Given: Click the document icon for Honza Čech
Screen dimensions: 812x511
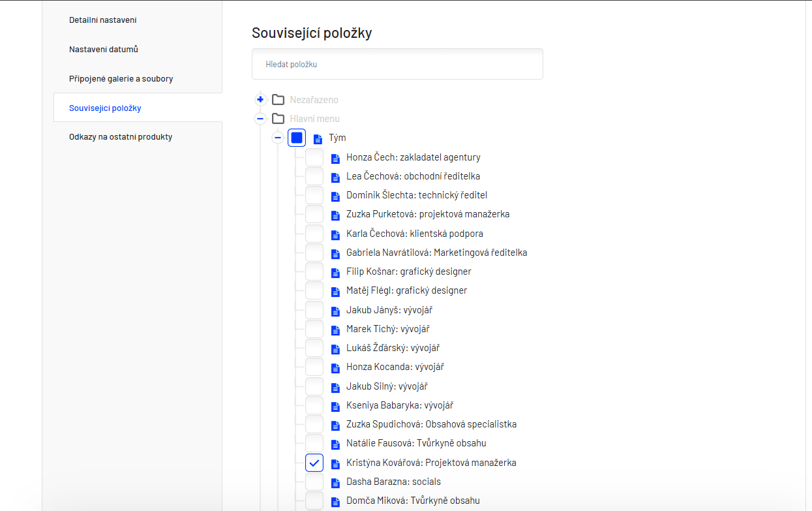Looking at the screenshot, I should pos(336,158).
